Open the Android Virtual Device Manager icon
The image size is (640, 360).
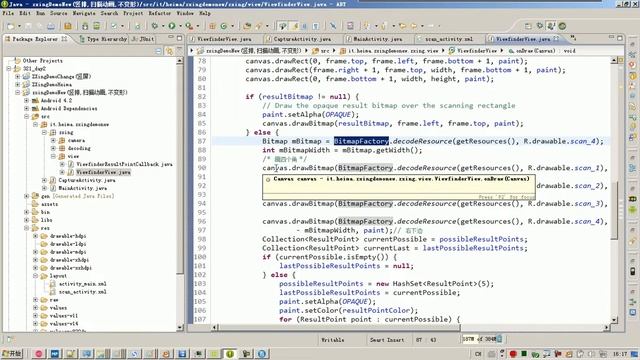tap(96, 26)
